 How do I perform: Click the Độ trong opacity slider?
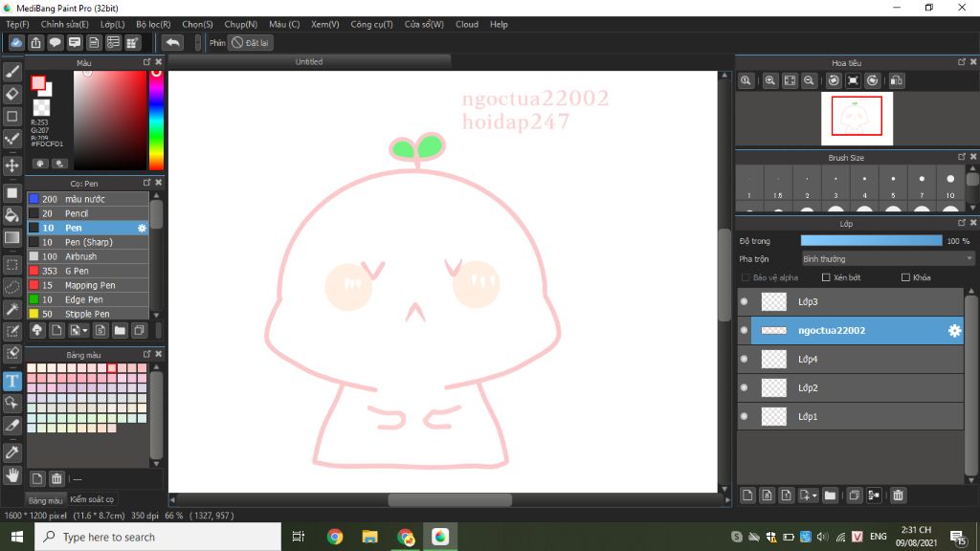[871, 241]
